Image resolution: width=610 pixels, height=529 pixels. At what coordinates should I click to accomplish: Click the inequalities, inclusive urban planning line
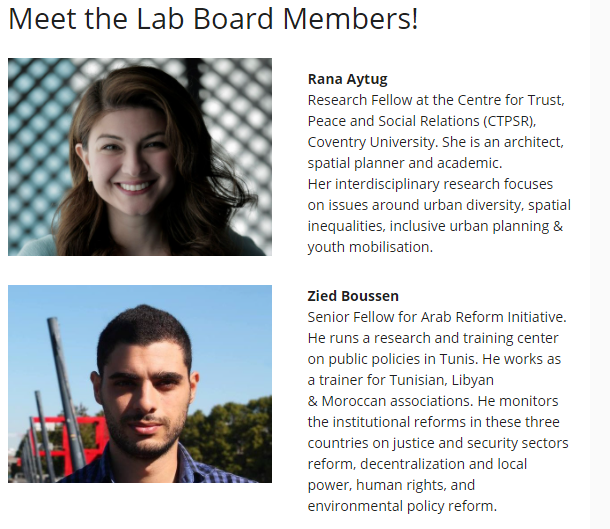[435, 226]
